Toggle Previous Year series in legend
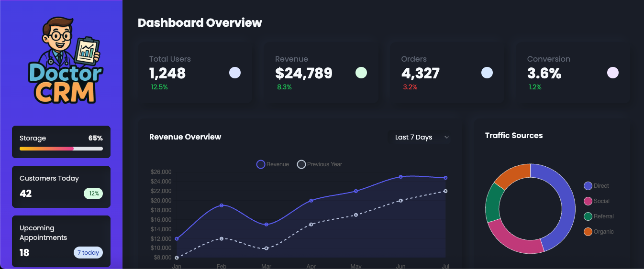Viewport: 644px width, 269px height. (320, 164)
